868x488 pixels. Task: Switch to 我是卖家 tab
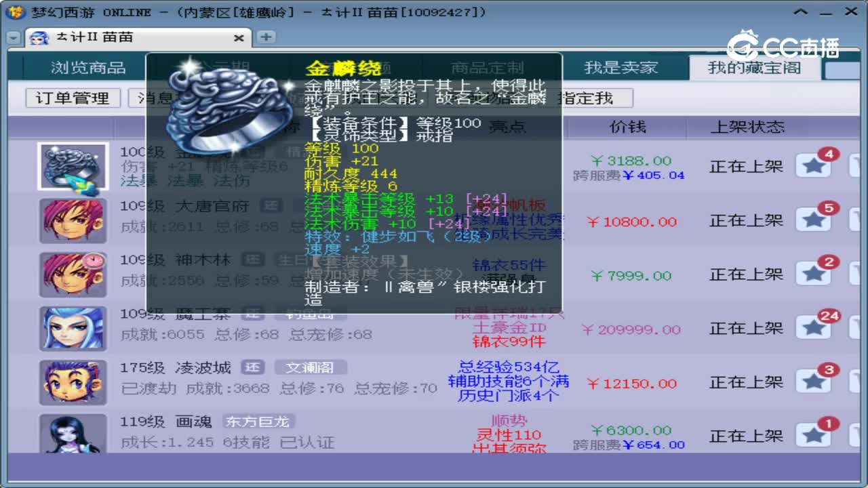(621, 68)
